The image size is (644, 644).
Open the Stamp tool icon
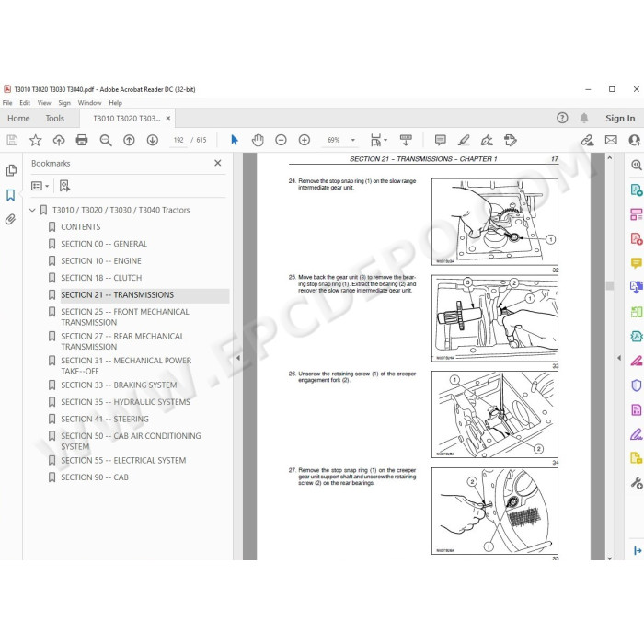pos(511,140)
